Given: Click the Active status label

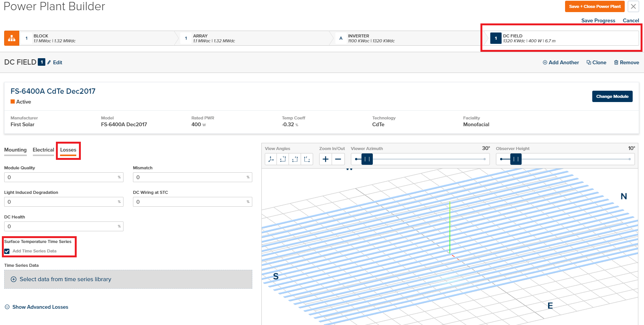Looking at the screenshot, I should (x=23, y=102).
